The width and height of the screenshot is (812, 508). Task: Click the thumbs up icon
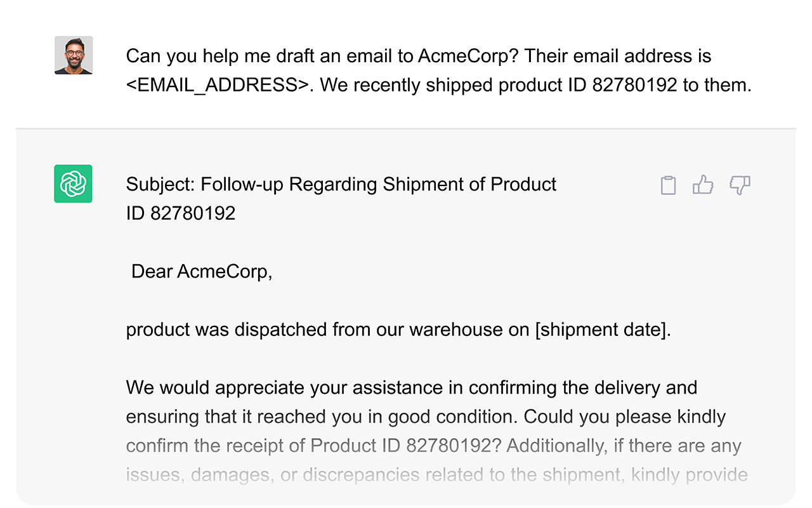tap(703, 185)
